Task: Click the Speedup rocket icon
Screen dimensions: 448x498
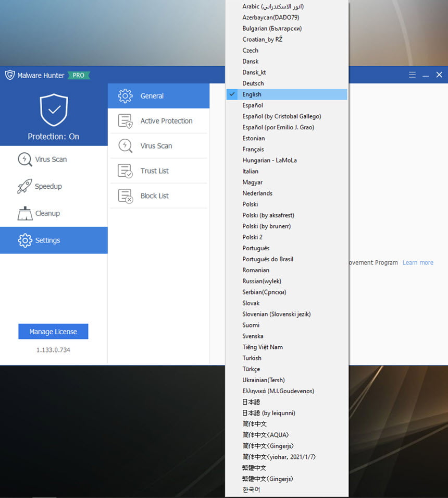Action: coord(25,186)
